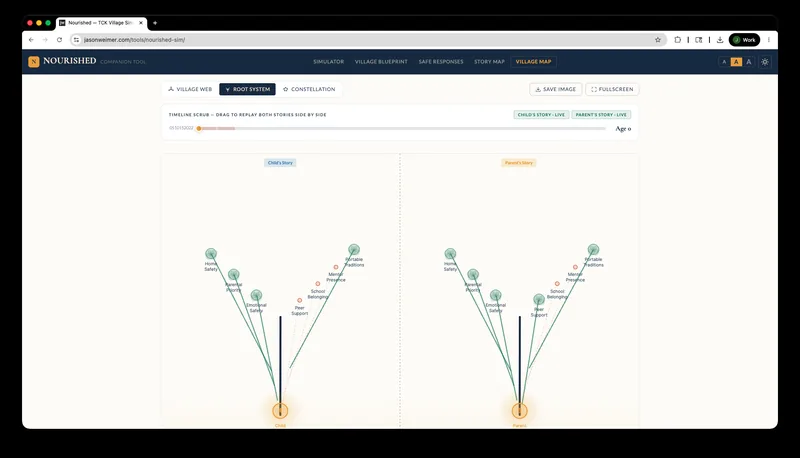Viewport: 800px width, 458px height.
Task: Click the timeline scrub handle
Action: click(199, 129)
